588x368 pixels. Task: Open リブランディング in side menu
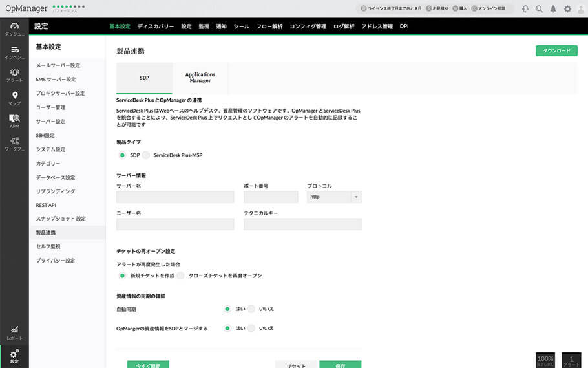point(56,191)
